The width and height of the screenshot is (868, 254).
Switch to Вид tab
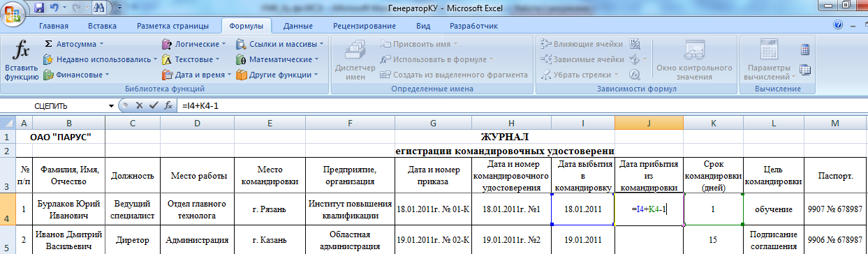pyautogui.click(x=423, y=26)
